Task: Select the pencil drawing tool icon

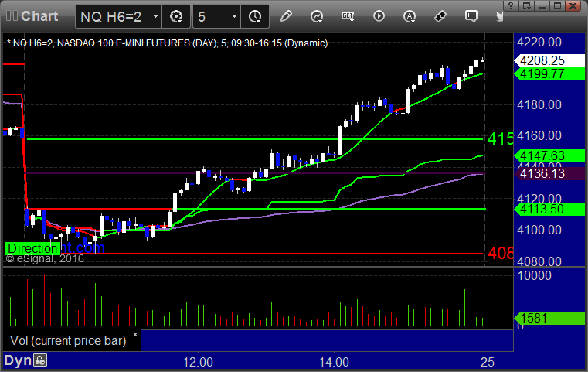Action: (x=286, y=16)
